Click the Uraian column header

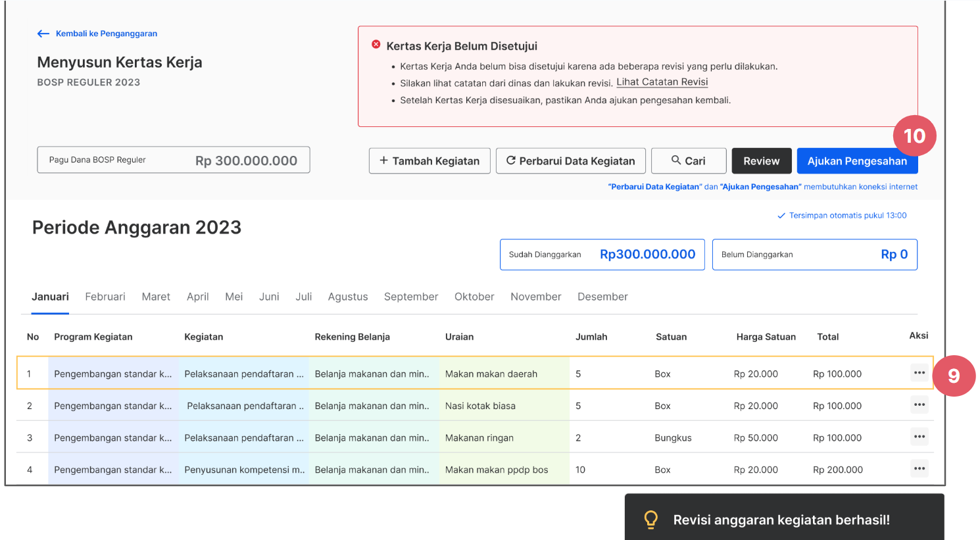click(459, 337)
